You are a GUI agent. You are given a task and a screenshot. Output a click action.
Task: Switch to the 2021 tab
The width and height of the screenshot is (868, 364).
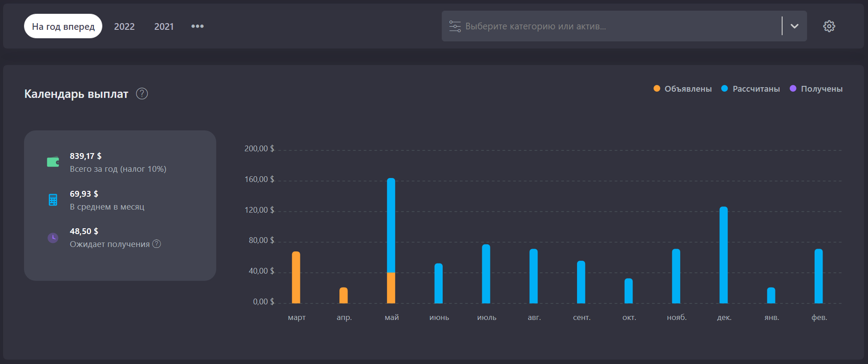coord(164,26)
